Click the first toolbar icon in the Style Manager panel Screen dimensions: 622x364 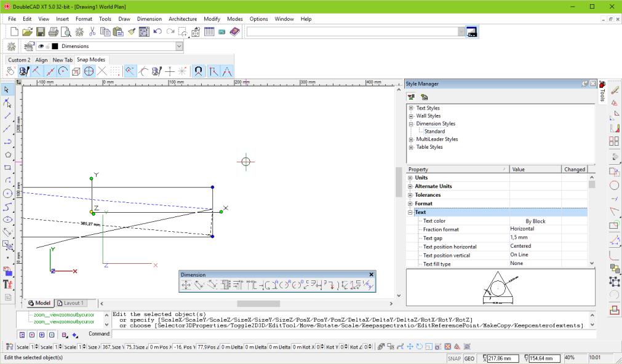click(412, 97)
